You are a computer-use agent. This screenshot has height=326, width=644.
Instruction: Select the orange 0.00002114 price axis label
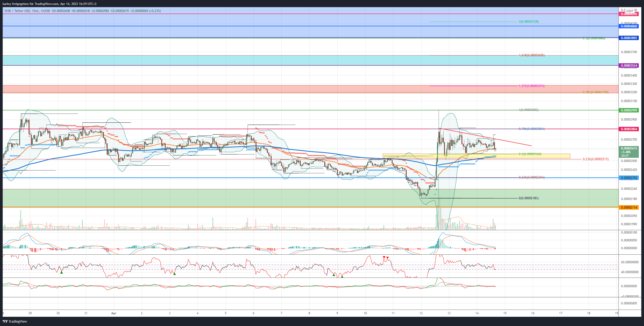(629, 208)
